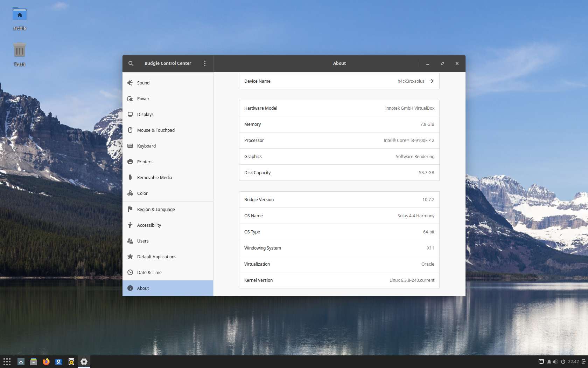The width and height of the screenshot is (588, 368).
Task: Open Default Applications settings
Action: coord(168,257)
